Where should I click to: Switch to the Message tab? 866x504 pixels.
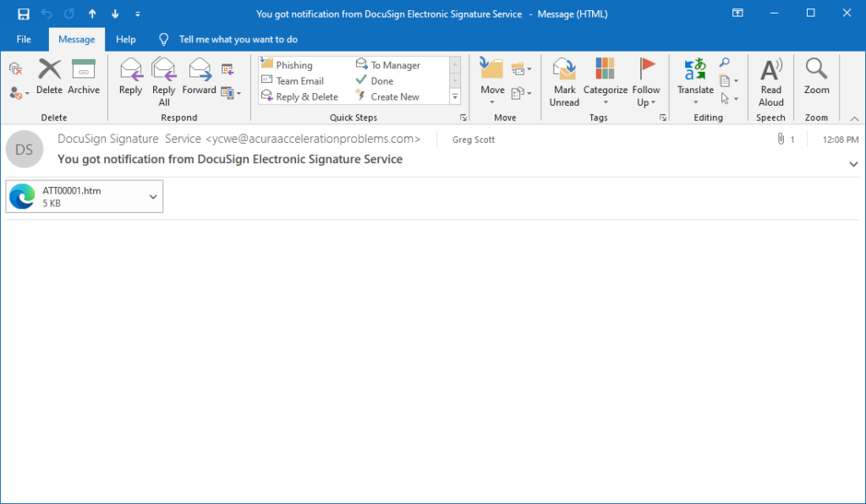pyautogui.click(x=76, y=39)
